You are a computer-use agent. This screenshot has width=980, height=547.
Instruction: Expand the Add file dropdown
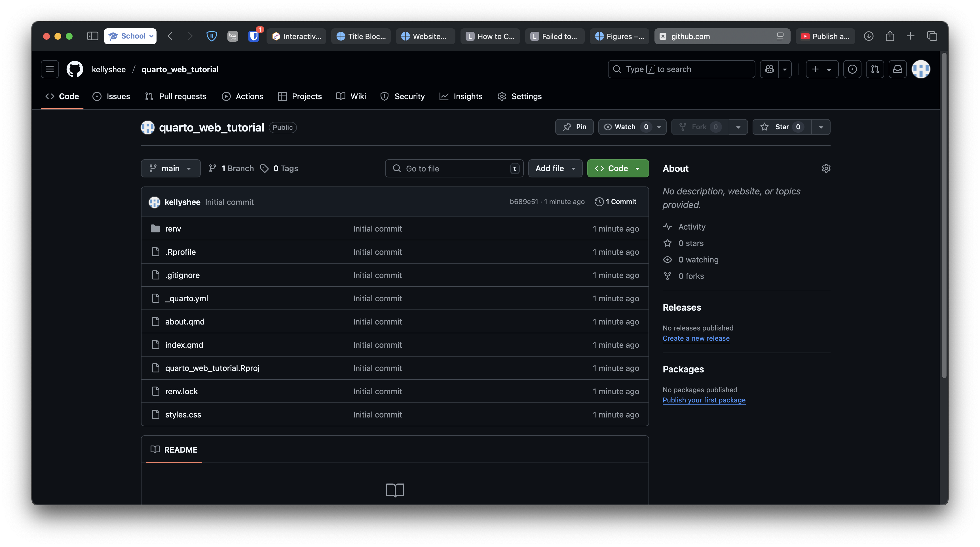(555, 168)
